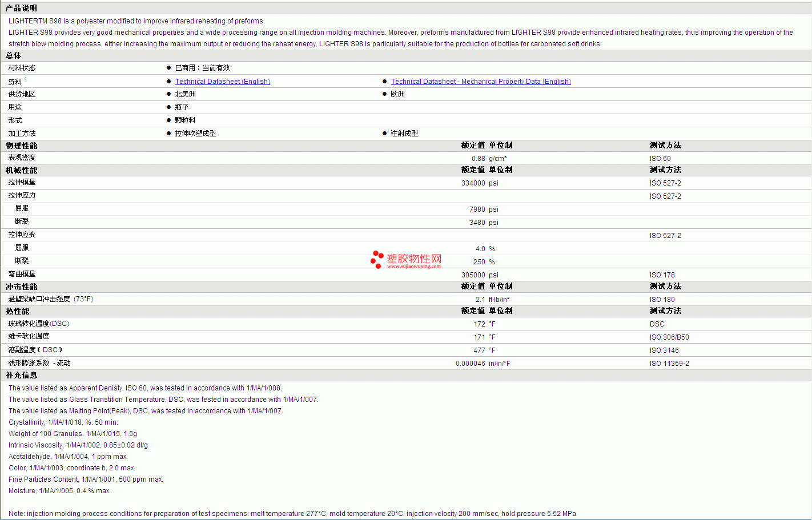Click the 冲击性能 section header
Viewport: 812px width, 520px height.
click(22, 287)
